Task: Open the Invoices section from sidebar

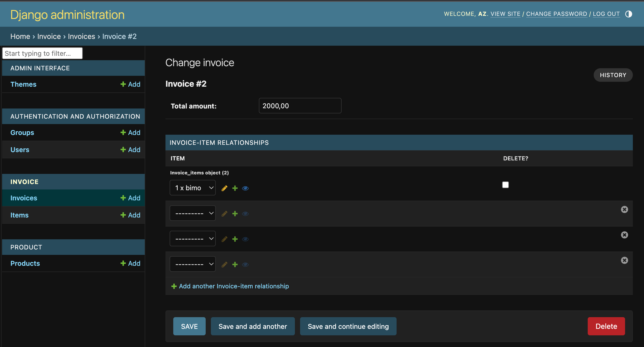Action: pos(24,198)
